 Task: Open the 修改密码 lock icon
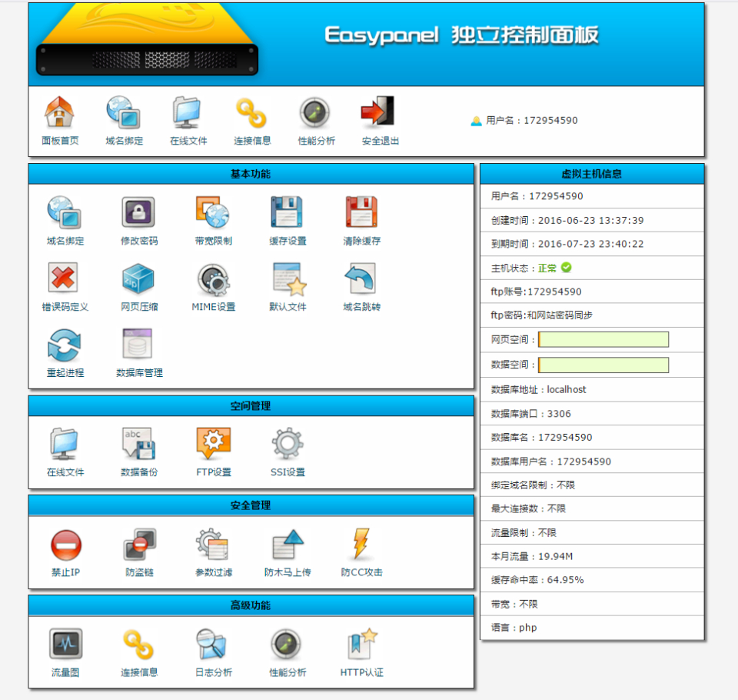click(138, 212)
